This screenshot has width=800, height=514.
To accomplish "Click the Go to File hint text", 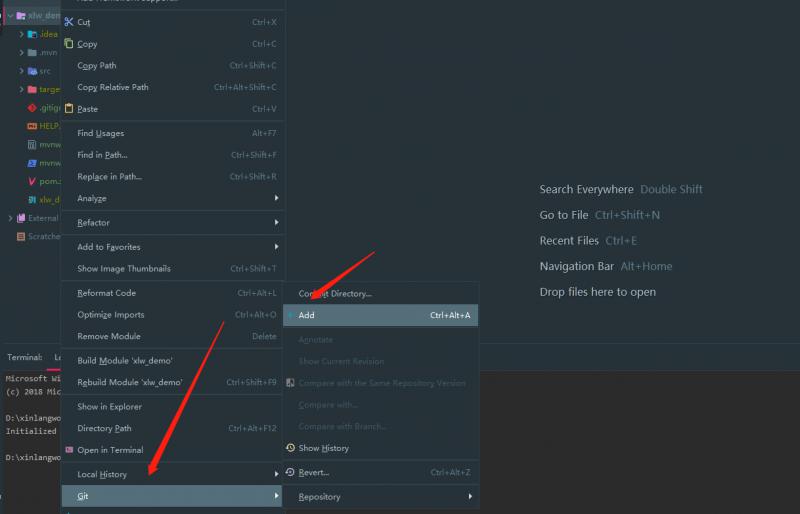I will click(x=564, y=215).
